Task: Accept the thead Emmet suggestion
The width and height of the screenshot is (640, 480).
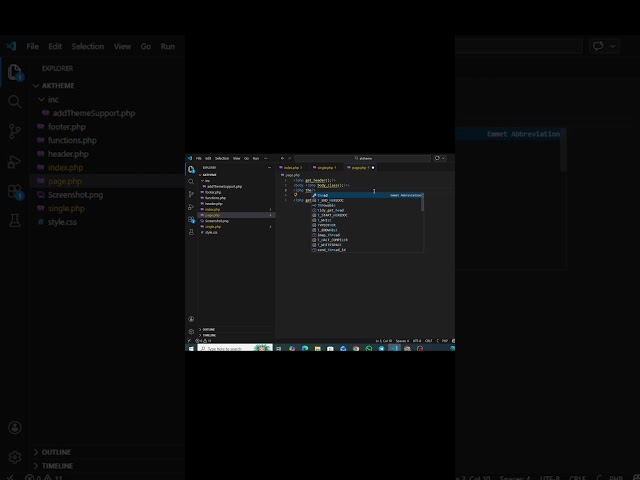Action: tap(367, 196)
